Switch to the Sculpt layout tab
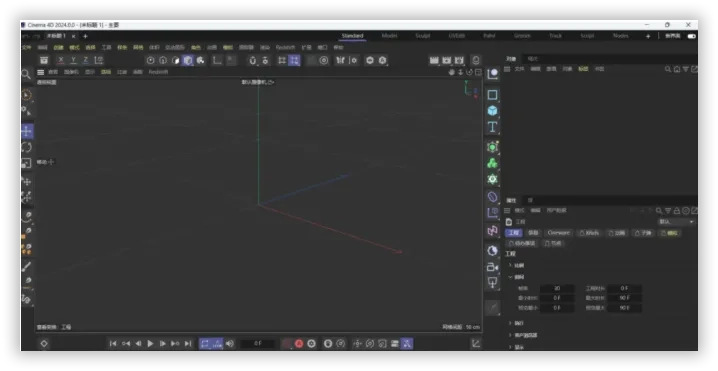Image resolution: width=718 pixels, height=371 pixels. pyautogui.click(x=422, y=36)
